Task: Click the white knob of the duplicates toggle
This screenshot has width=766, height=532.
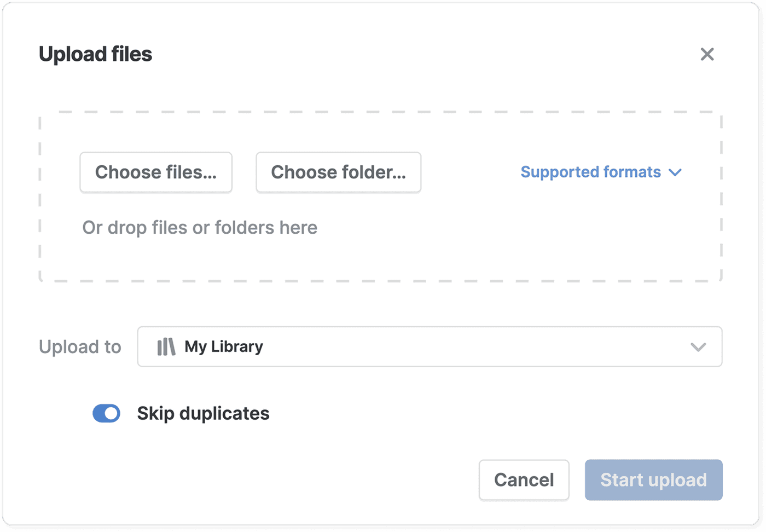Action: (x=112, y=414)
